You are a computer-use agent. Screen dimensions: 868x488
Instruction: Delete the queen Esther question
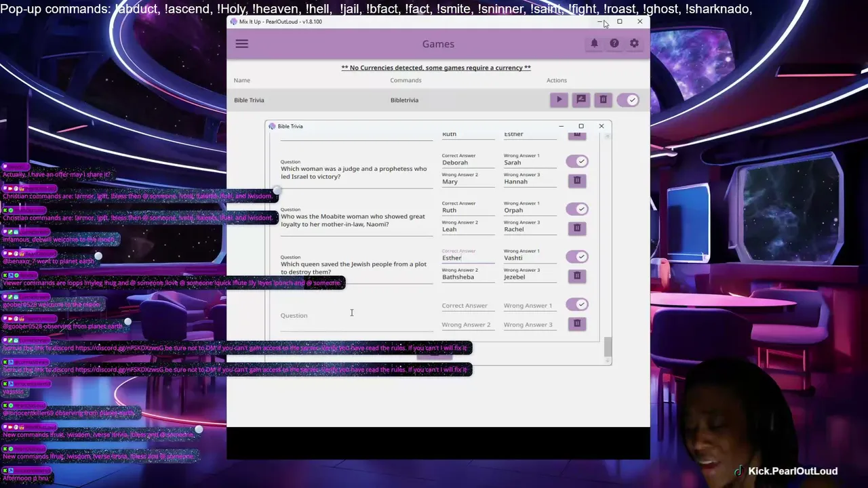click(x=577, y=276)
